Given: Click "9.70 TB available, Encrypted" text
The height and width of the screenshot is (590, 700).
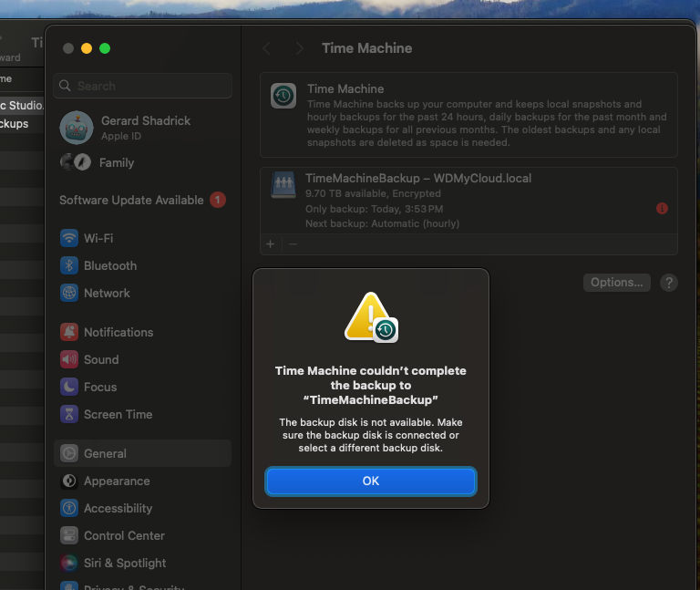Looking at the screenshot, I should [x=373, y=193].
